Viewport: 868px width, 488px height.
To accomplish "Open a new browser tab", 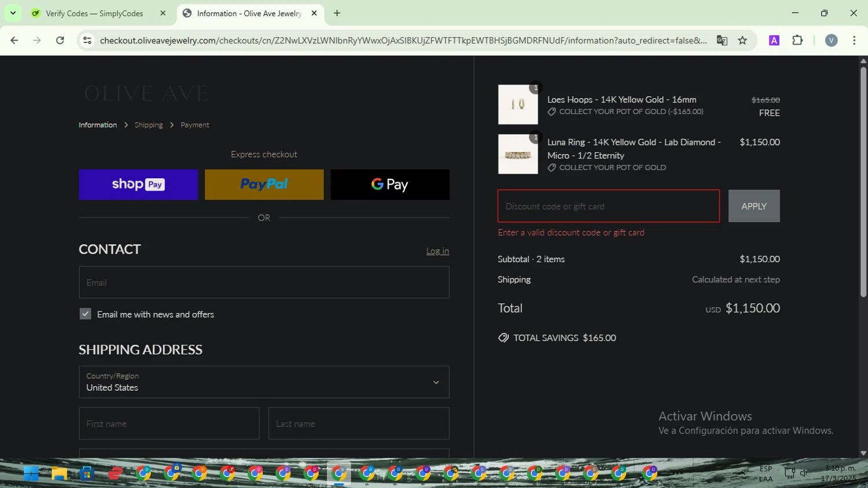I will [x=337, y=13].
